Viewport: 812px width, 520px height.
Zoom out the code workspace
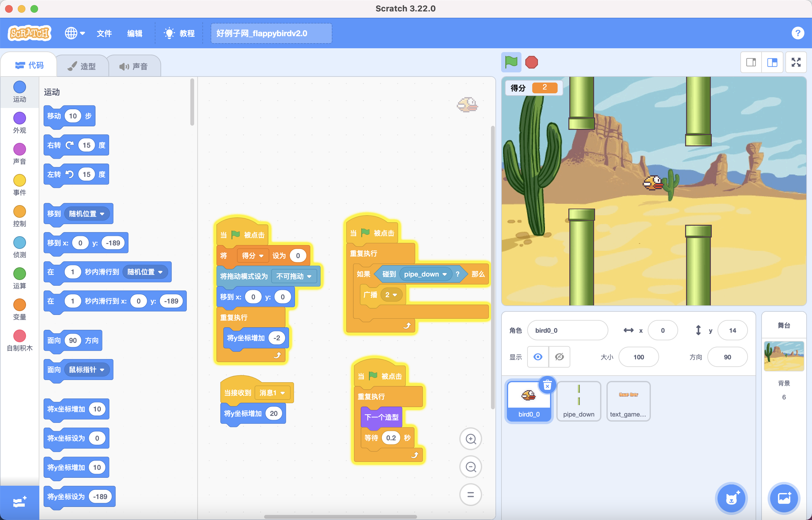click(471, 467)
